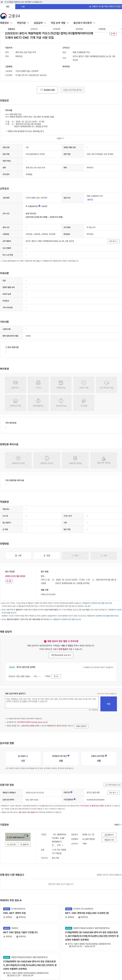Go to the 근무조건 section tab
The height and width of the screenshot is (980, 122).
click(34, 29)
